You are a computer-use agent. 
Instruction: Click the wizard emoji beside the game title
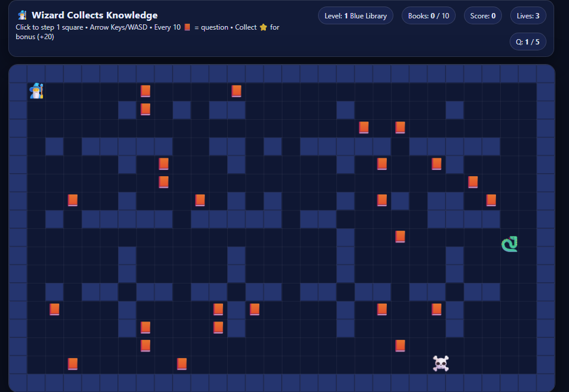(23, 15)
